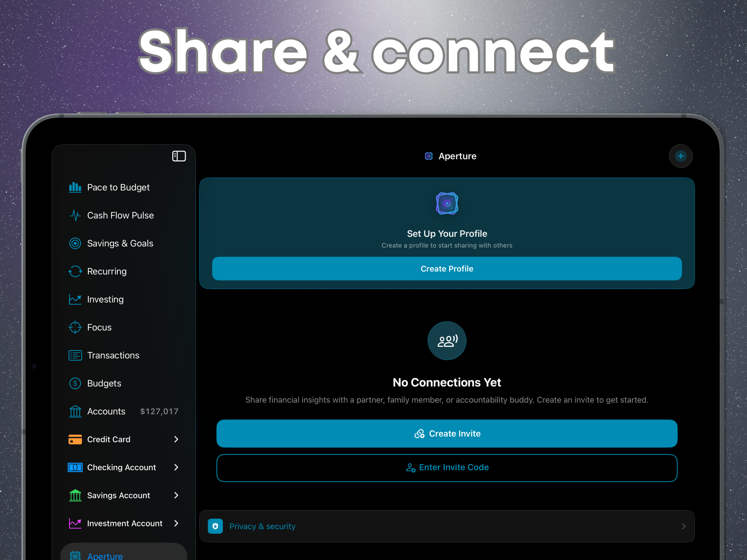Open the Privacy & security link

pyautogui.click(x=447, y=526)
